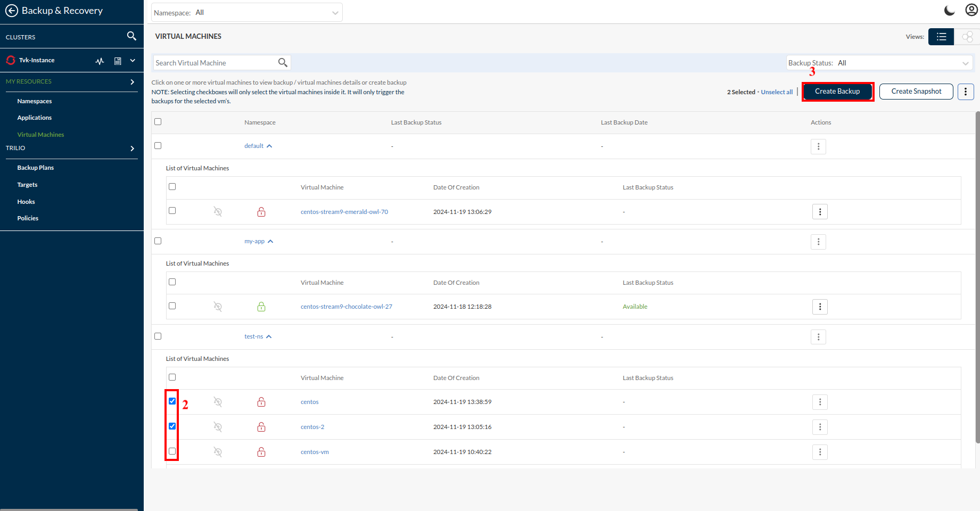Check the centos-vm virtual machine checkbox

[172, 451]
